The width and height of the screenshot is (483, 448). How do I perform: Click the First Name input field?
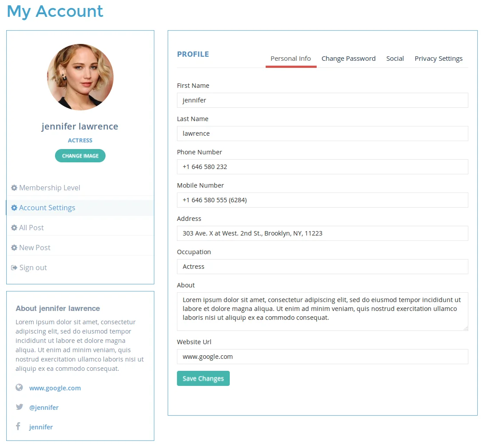tap(322, 100)
